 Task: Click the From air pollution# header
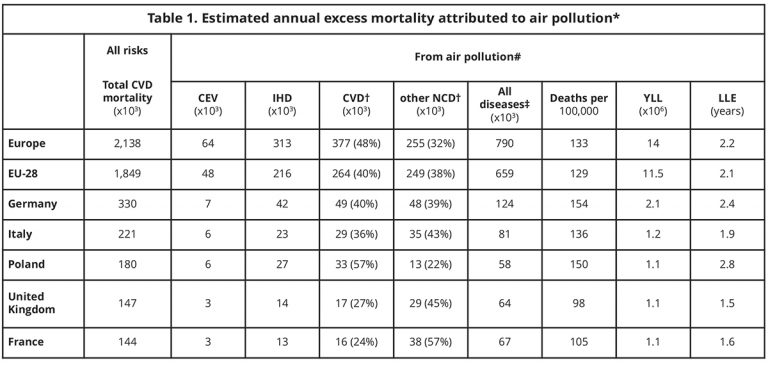pyautogui.click(x=467, y=57)
